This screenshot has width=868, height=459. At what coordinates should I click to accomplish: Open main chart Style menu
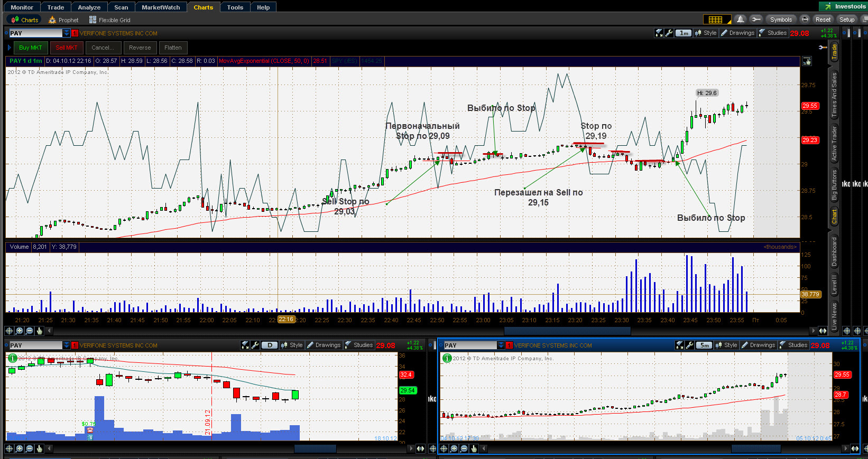(x=705, y=33)
